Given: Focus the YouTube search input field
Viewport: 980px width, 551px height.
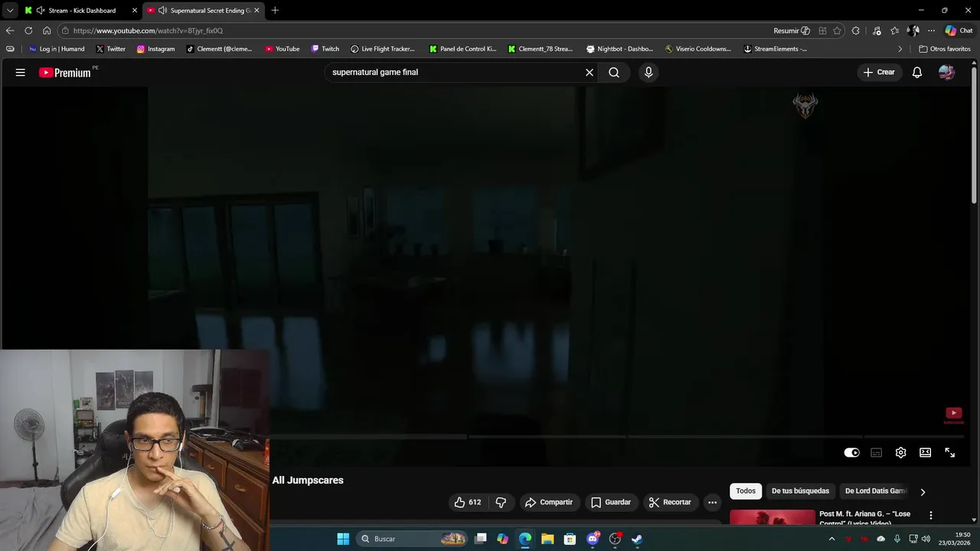Looking at the screenshot, I should coord(456,72).
